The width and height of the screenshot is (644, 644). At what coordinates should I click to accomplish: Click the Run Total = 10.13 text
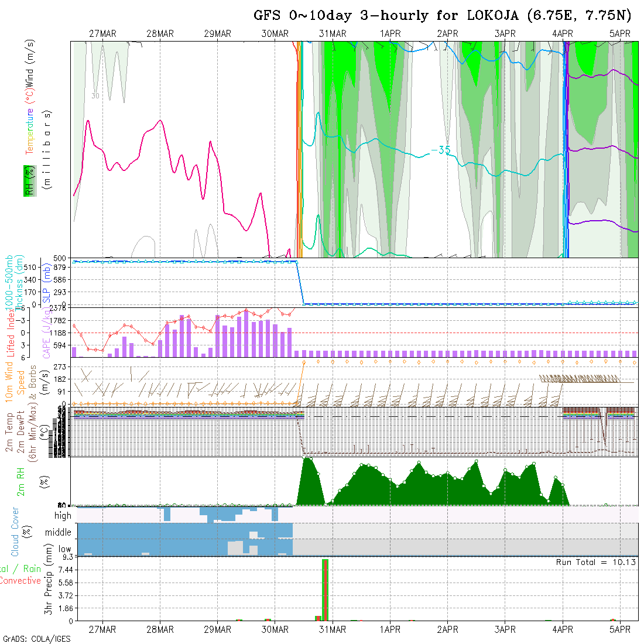click(x=596, y=562)
